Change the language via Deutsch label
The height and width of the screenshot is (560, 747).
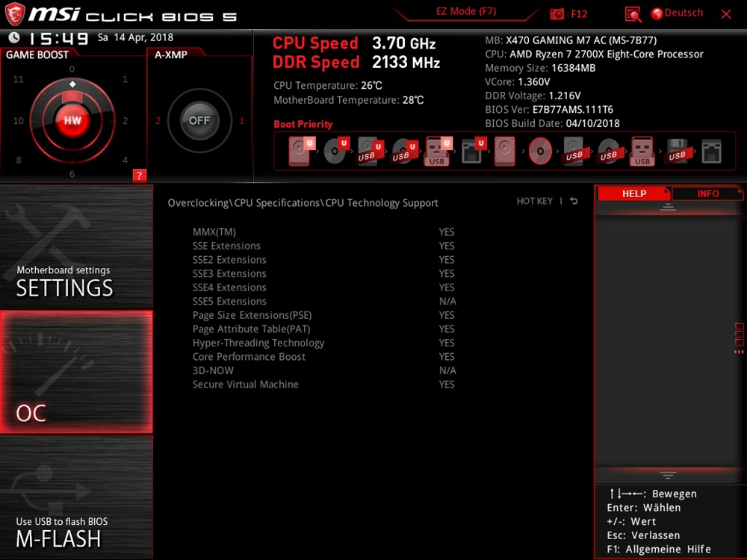pyautogui.click(x=684, y=13)
